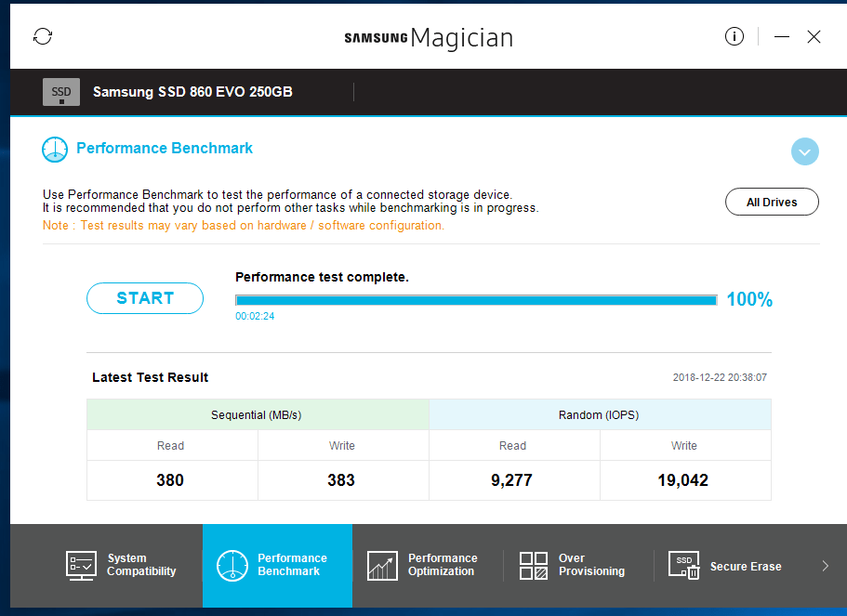Go to the Over Provisioning tab
Image resolution: width=847 pixels, height=616 pixels.
click(578, 565)
